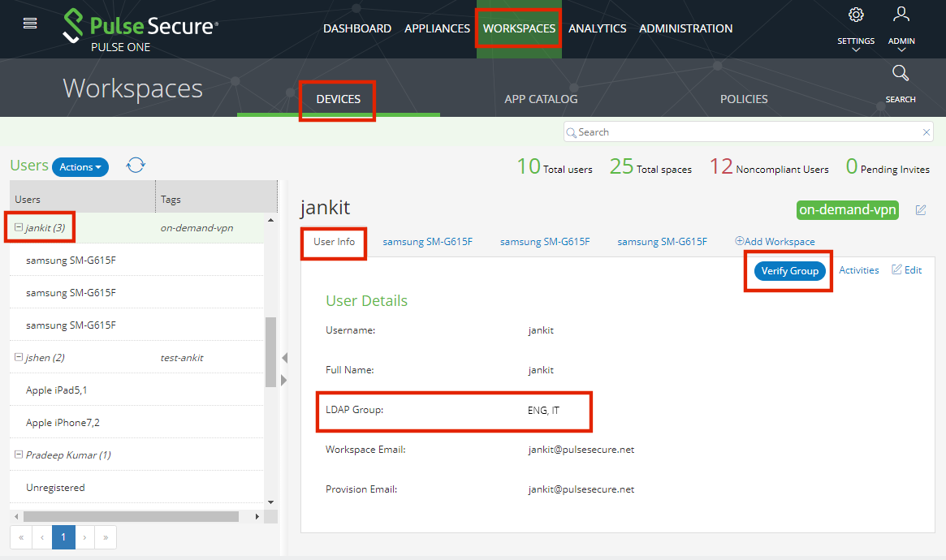This screenshot has height=560, width=946.
Task: Collapse the jankit (3) user row
Action: tap(19, 227)
